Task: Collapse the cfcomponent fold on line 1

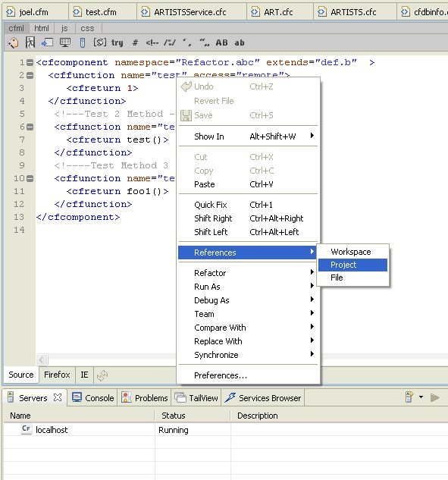Action: [x=30, y=63]
